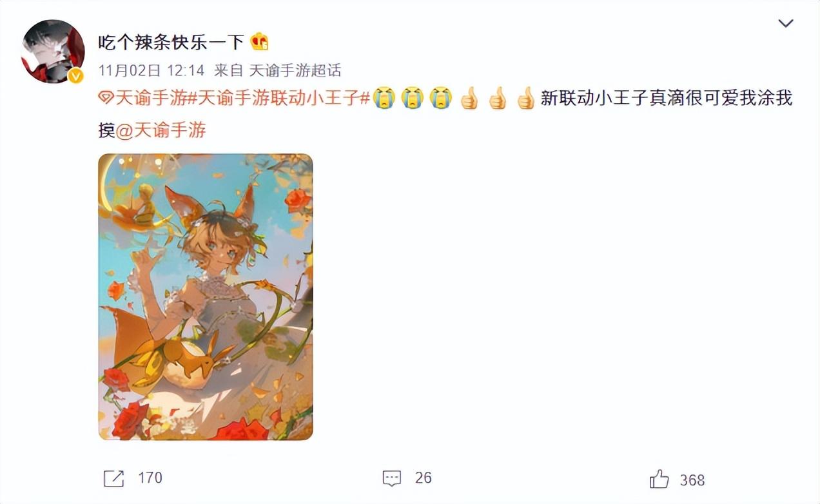The width and height of the screenshot is (820, 504).
Task: Click the last thumbs-up emoji in post text
Action: 526,99
